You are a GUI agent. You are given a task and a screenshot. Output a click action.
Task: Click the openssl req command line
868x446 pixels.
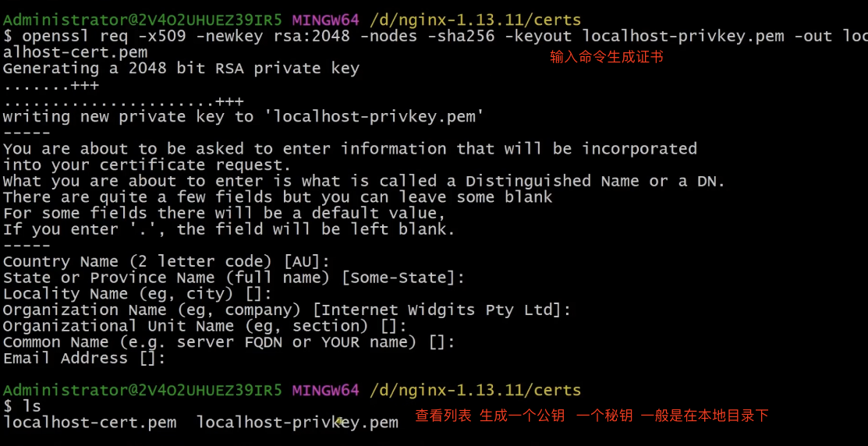(x=435, y=37)
